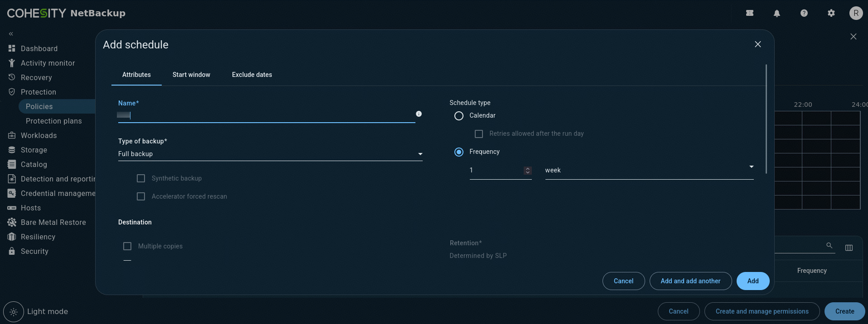Click the bottom Cancel button beside Create
The image size is (868, 324).
[x=678, y=311]
